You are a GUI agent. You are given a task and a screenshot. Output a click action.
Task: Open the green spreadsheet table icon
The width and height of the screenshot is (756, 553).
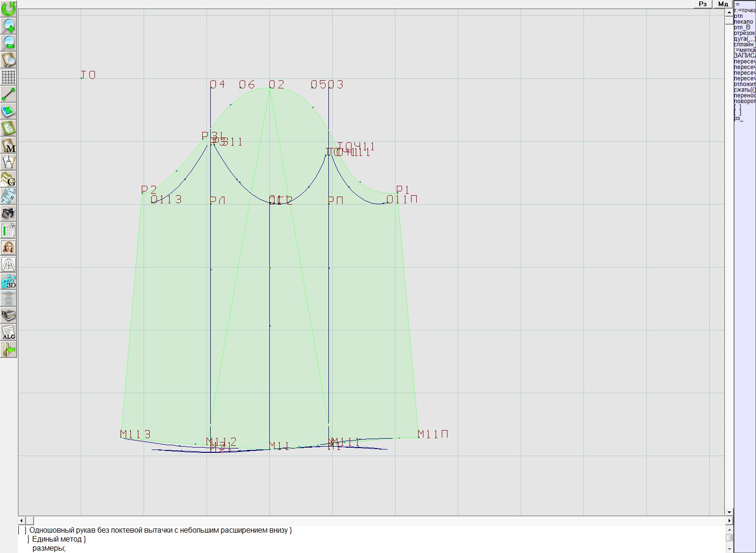coord(9,230)
